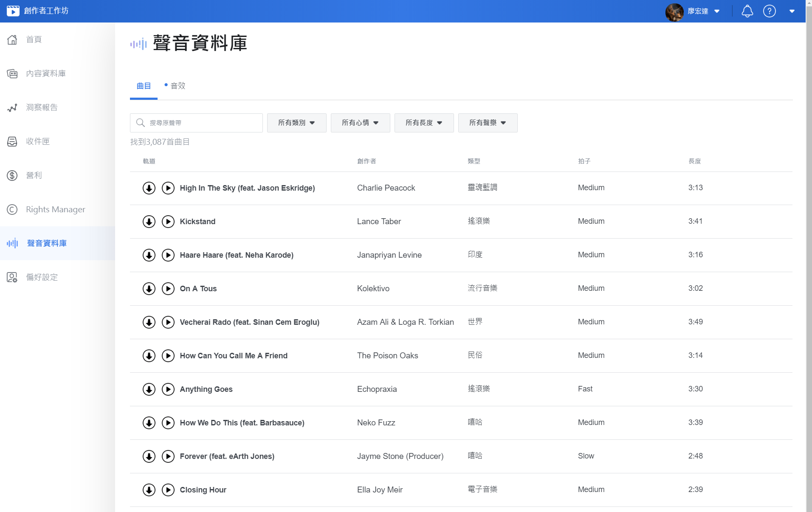Viewport: 812px width, 512px height.
Task: Play Forever (feat. eArth Jones) track
Action: coord(168,456)
